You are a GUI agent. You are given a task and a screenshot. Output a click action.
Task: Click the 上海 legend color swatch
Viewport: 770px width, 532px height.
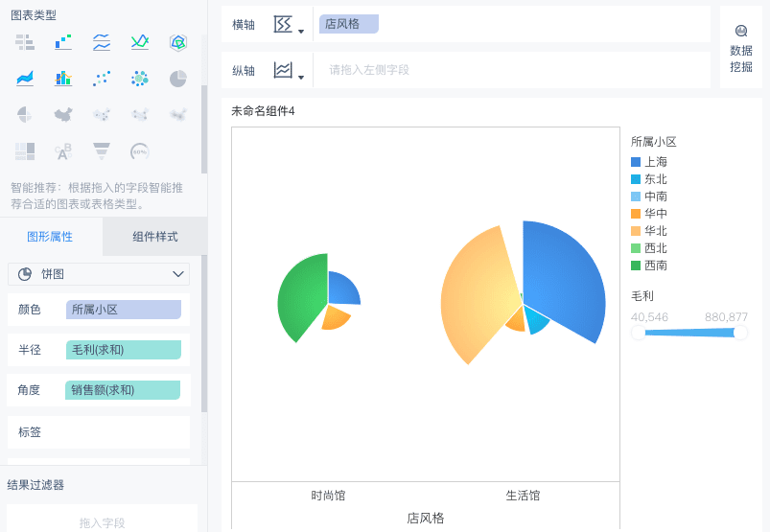pyautogui.click(x=636, y=162)
